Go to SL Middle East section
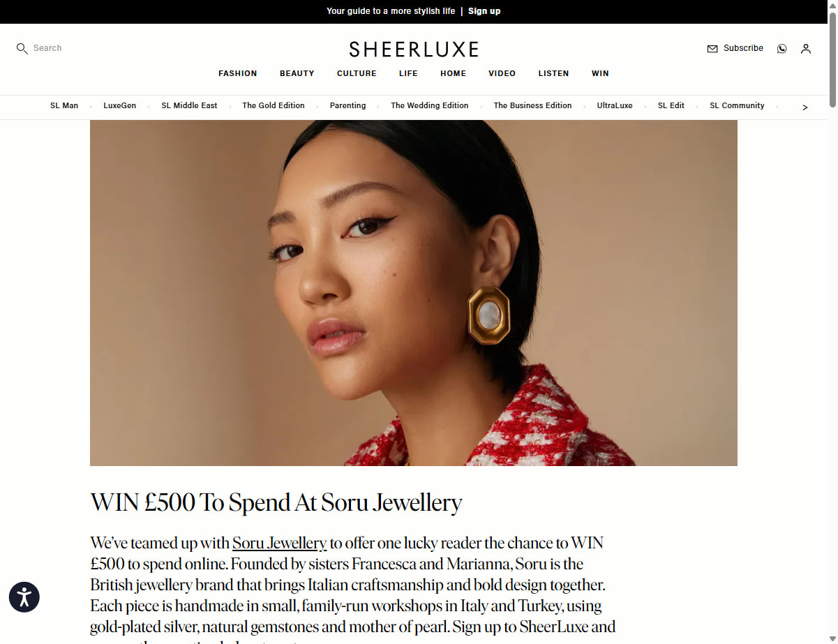 pyautogui.click(x=189, y=105)
